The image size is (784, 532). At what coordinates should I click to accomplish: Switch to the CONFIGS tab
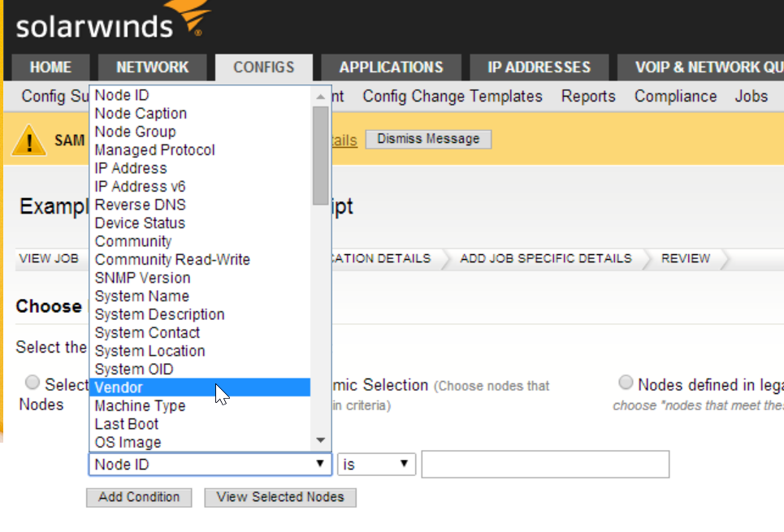tap(264, 67)
